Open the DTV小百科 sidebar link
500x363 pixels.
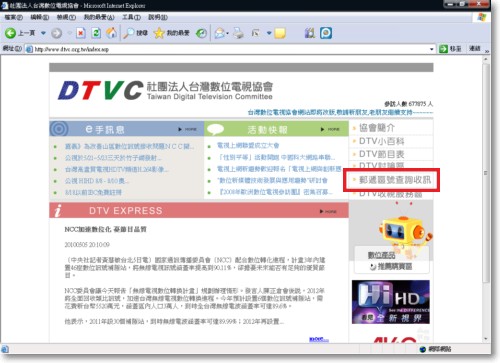pyautogui.click(x=381, y=141)
